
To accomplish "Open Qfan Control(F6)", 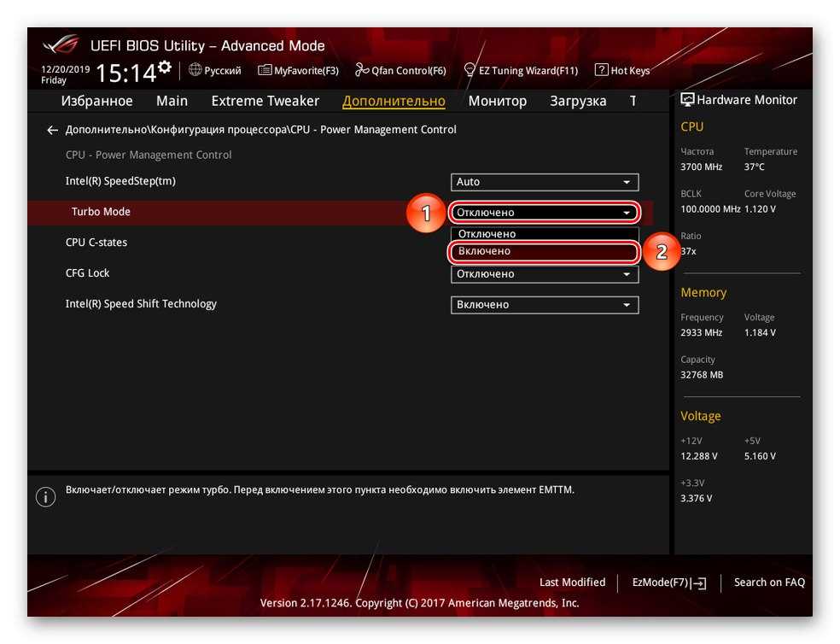I will coord(400,70).
